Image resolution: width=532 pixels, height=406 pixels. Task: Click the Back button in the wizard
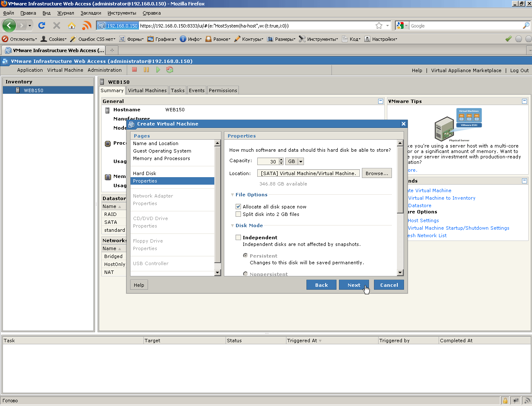coord(321,285)
